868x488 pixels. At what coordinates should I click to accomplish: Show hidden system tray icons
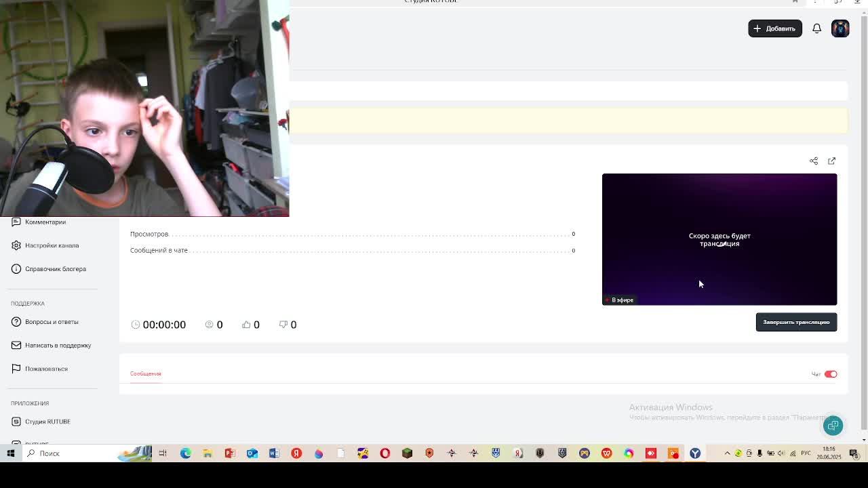tap(728, 453)
